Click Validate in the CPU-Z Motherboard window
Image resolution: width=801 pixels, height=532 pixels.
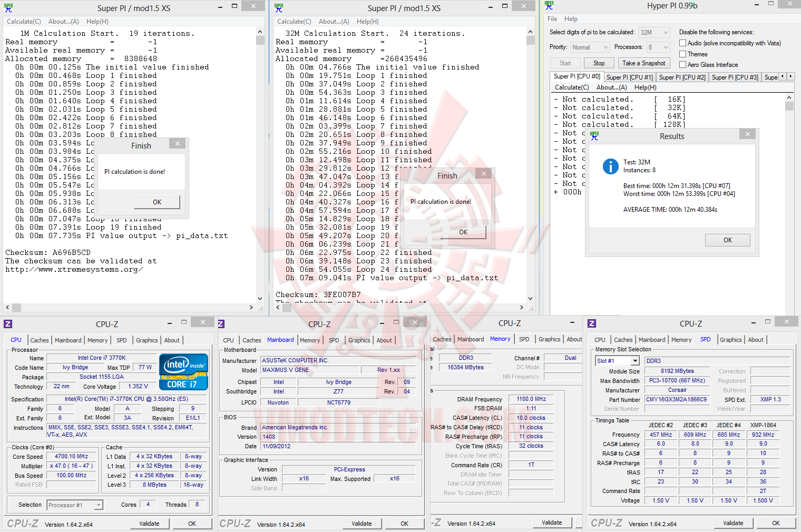click(x=362, y=524)
